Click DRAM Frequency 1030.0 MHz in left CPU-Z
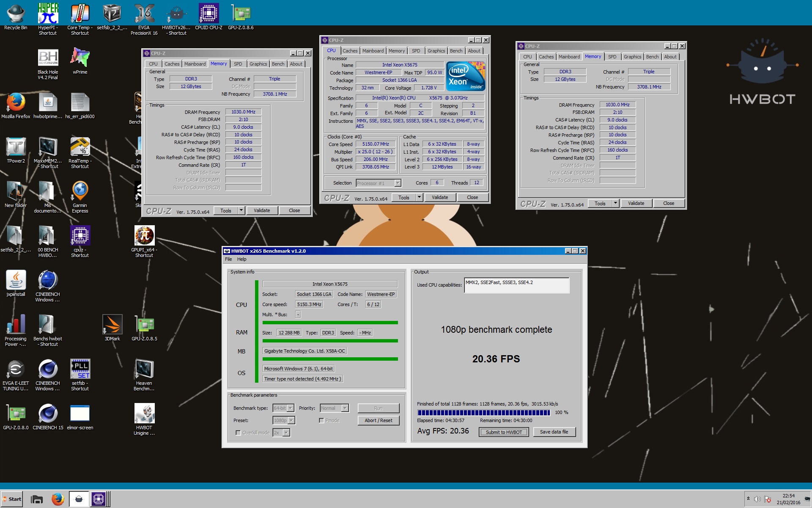This screenshot has height=508, width=812. [x=243, y=112]
